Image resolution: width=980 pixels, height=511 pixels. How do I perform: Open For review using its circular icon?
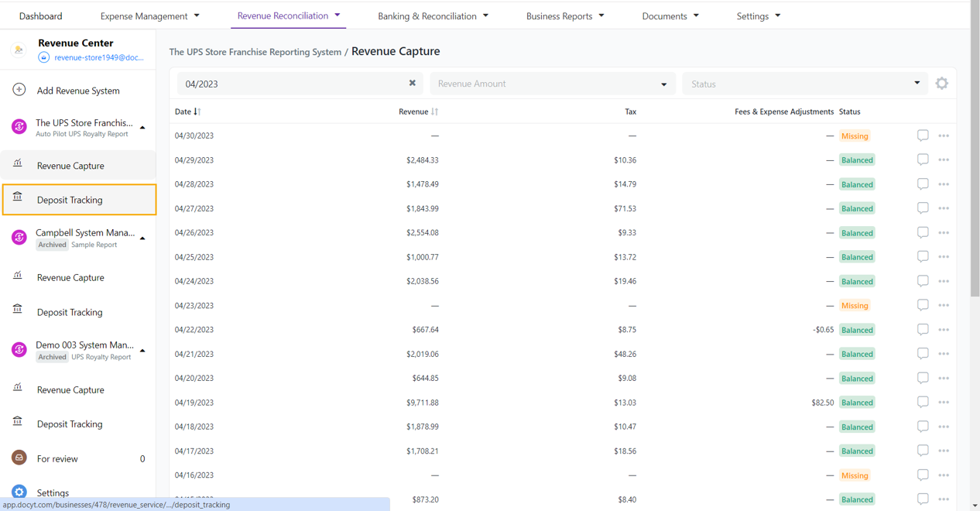17,458
